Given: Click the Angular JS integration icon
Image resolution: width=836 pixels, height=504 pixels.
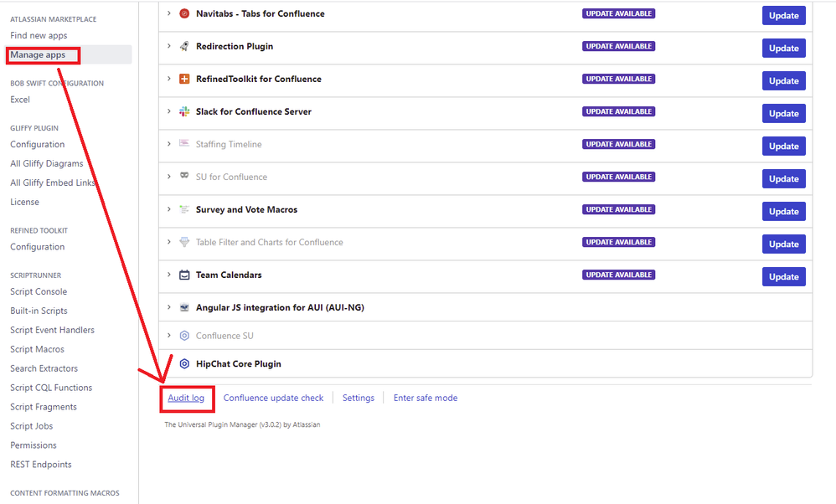Looking at the screenshot, I should click(x=184, y=307).
